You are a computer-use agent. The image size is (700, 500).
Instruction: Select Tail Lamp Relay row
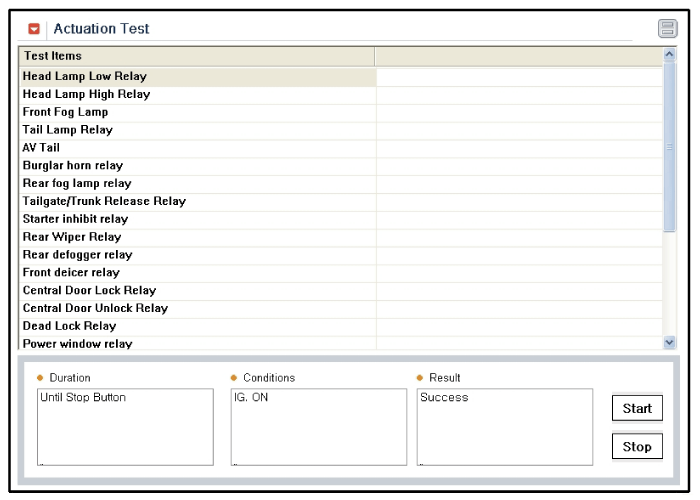[x=198, y=130]
